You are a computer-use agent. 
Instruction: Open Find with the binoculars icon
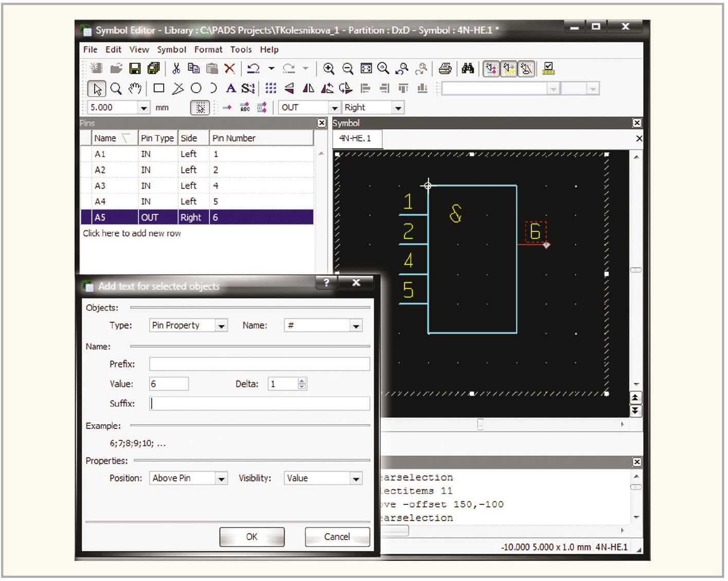pos(468,69)
